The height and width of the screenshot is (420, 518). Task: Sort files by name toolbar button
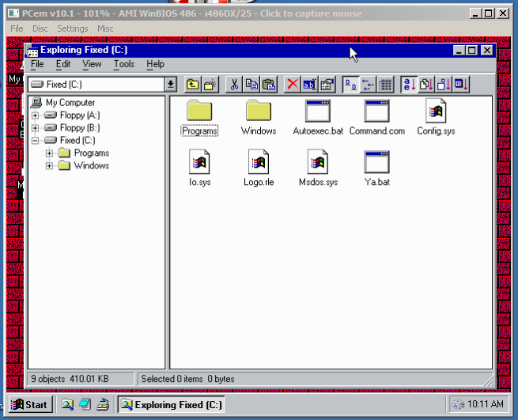coord(409,85)
